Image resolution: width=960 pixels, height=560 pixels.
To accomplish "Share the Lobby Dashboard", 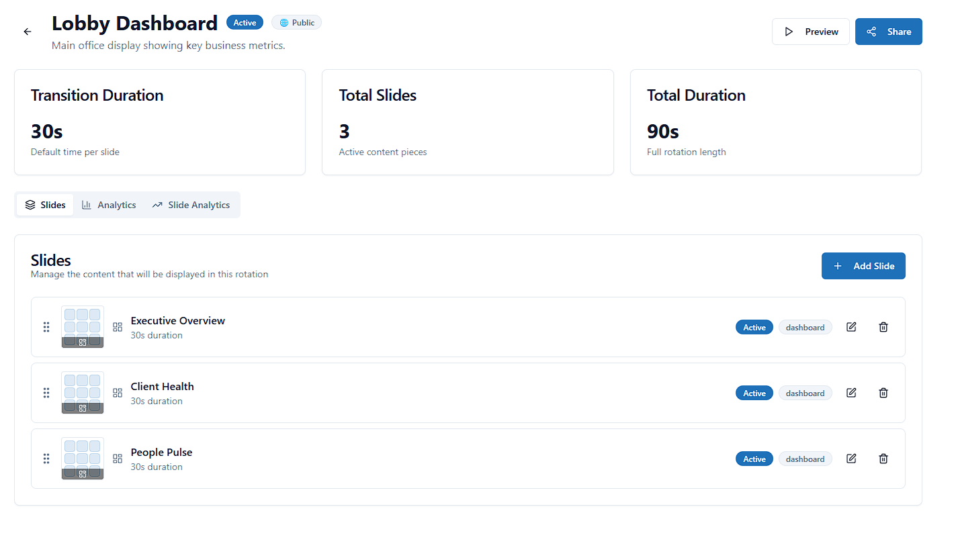I will (889, 32).
